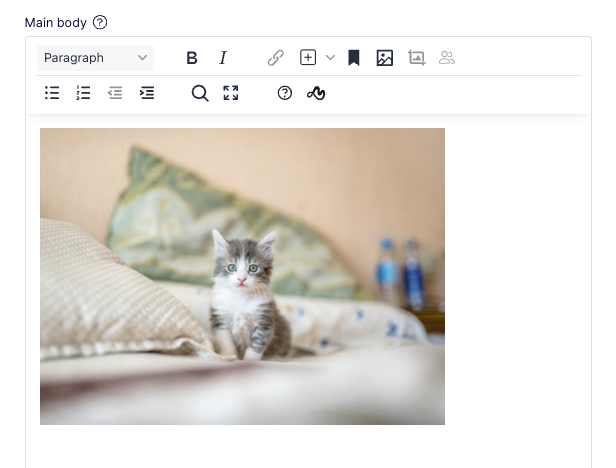
Task: Open the insert image tool
Action: [x=385, y=58]
